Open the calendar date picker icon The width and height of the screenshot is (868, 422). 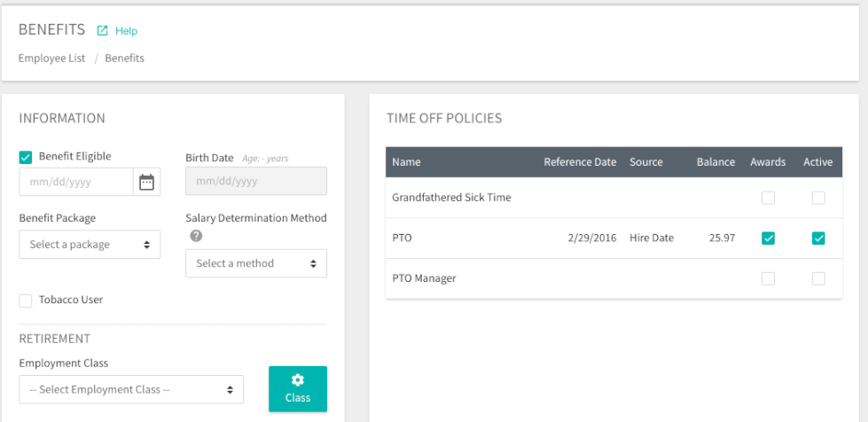tap(147, 182)
